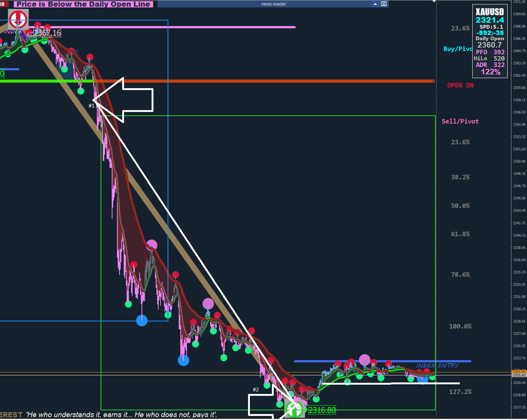Close the news reader panel
The image size is (527, 420).
tap(384, 4)
